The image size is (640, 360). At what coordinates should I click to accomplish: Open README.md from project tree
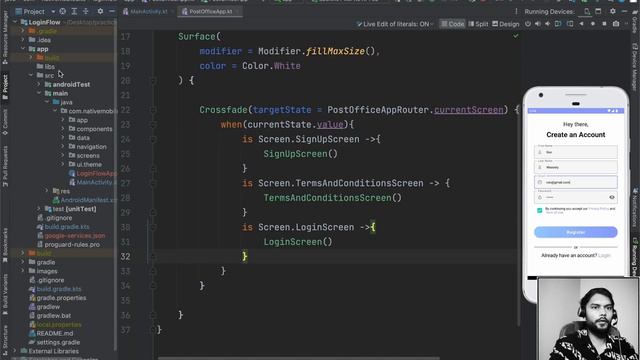point(55,333)
